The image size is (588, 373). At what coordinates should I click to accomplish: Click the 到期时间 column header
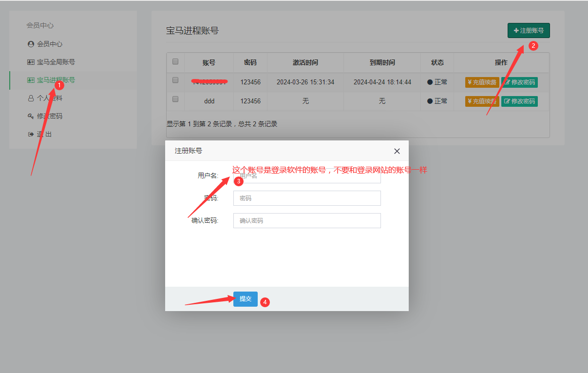(x=382, y=62)
